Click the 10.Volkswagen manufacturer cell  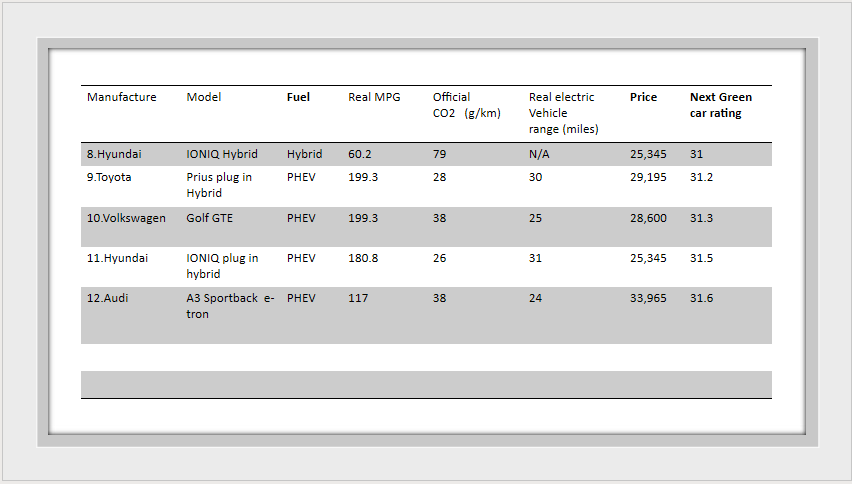[126, 218]
